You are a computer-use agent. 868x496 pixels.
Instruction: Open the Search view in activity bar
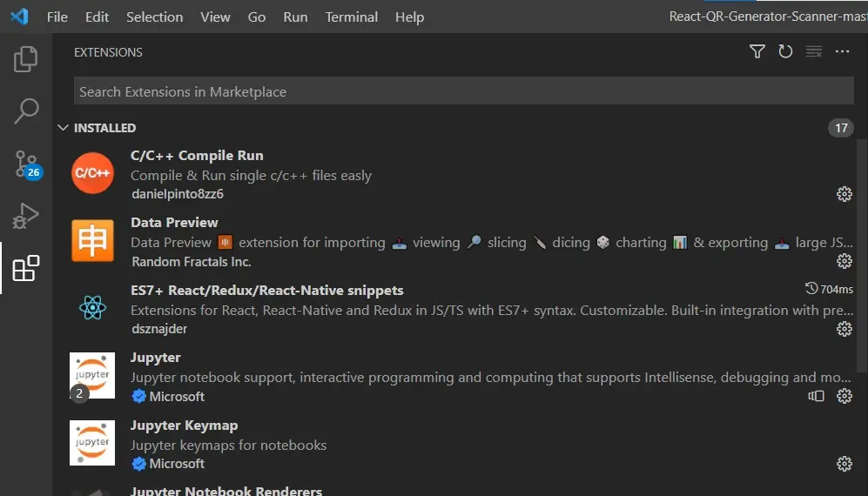pos(25,111)
